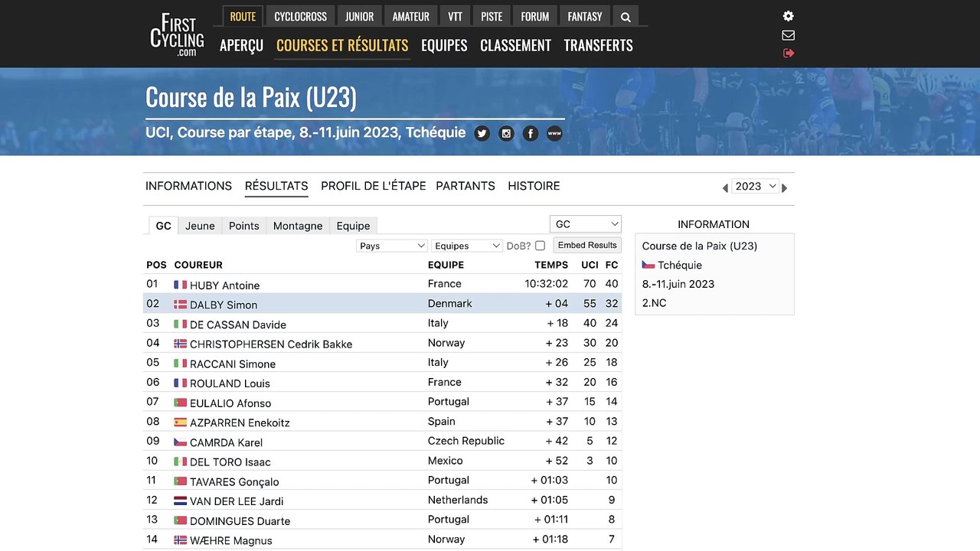
Task: Open rider CHRISTOPHERSEN Cedrik Bakke
Action: 271,344
